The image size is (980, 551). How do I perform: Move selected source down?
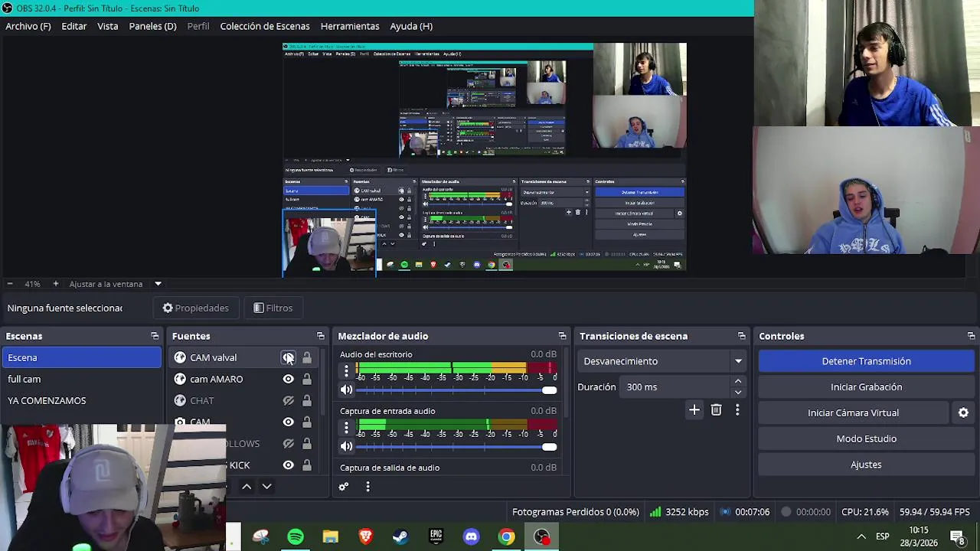(266, 487)
